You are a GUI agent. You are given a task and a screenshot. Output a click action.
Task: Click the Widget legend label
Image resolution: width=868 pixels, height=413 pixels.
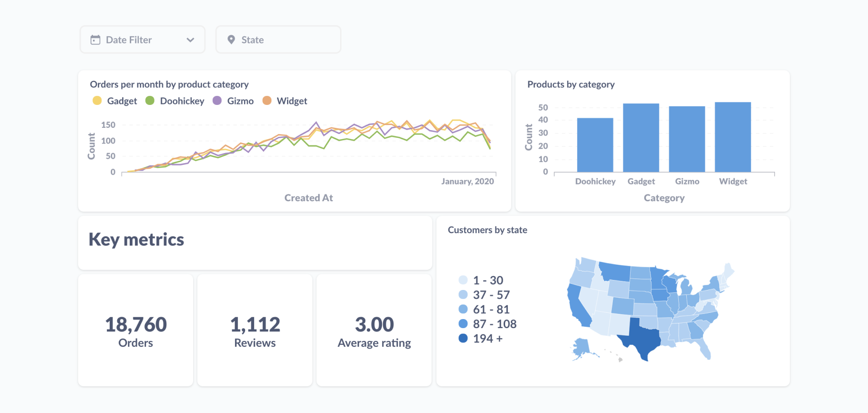[x=292, y=101]
